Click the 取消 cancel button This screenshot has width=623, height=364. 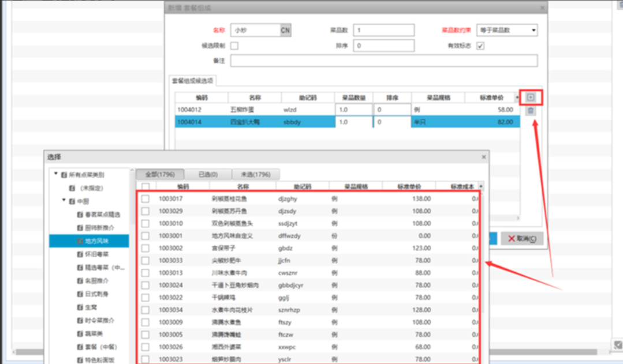click(x=521, y=239)
